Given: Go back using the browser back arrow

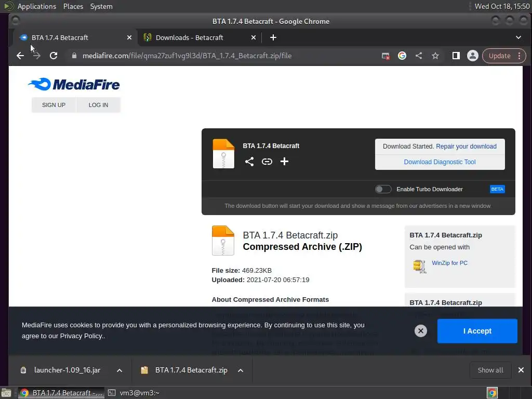Looking at the screenshot, I should (20, 56).
